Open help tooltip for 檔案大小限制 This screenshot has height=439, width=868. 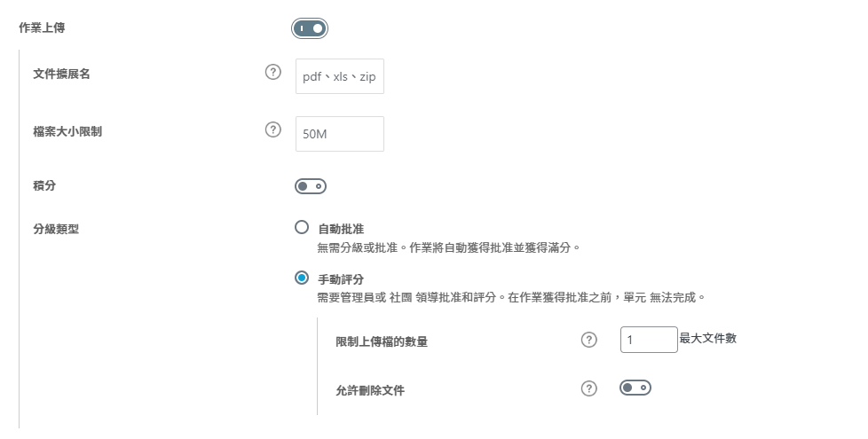pyautogui.click(x=273, y=129)
